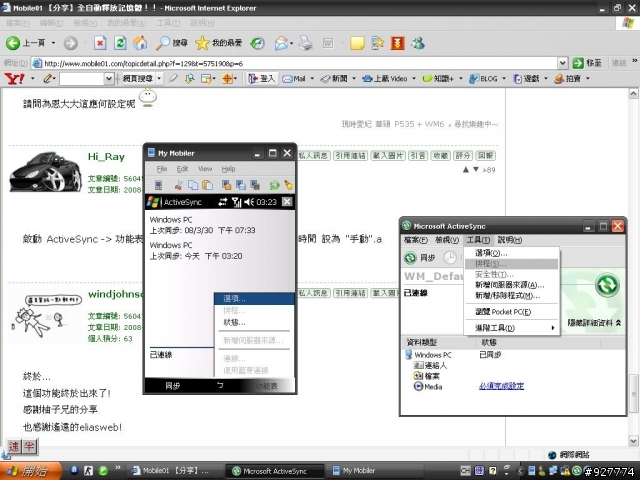Click the green refresh icon in My Mobiler

tap(274, 185)
